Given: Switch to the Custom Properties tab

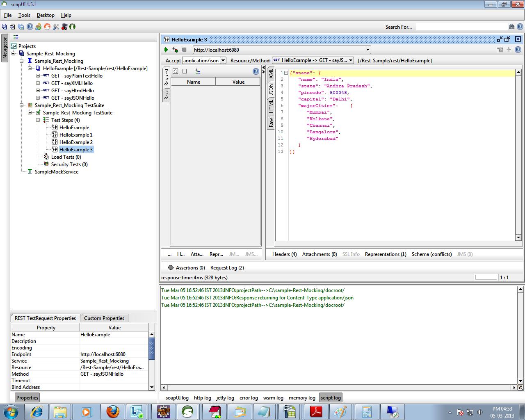Looking at the screenshot, I should [x=104, y=318].
